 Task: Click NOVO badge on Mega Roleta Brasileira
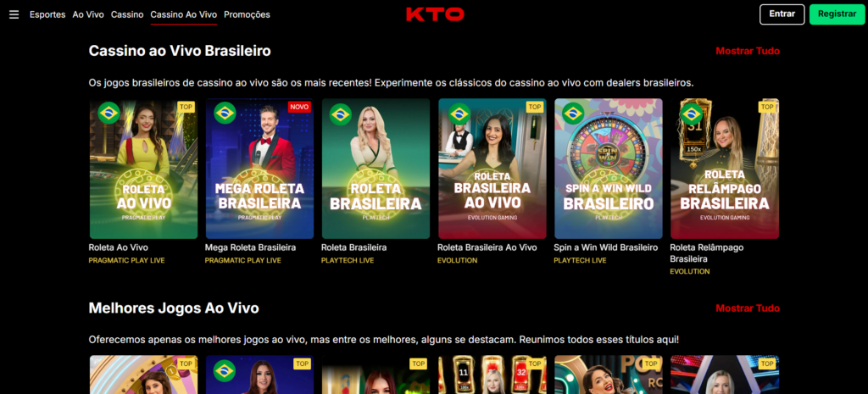coord(299,107)
